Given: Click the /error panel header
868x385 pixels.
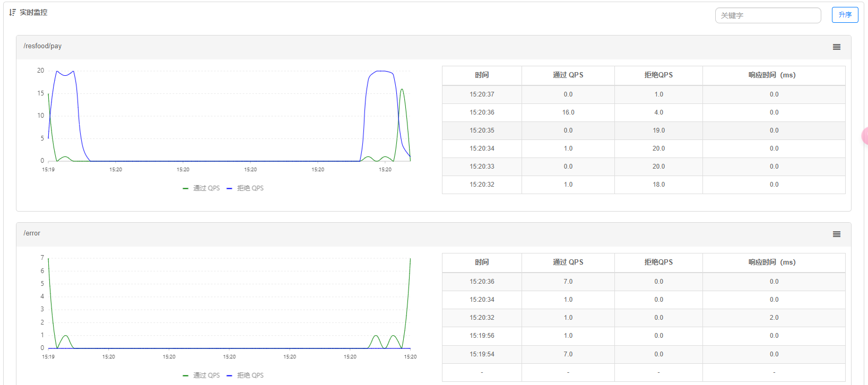Looking at the screenshot, I should click(433, 234).
